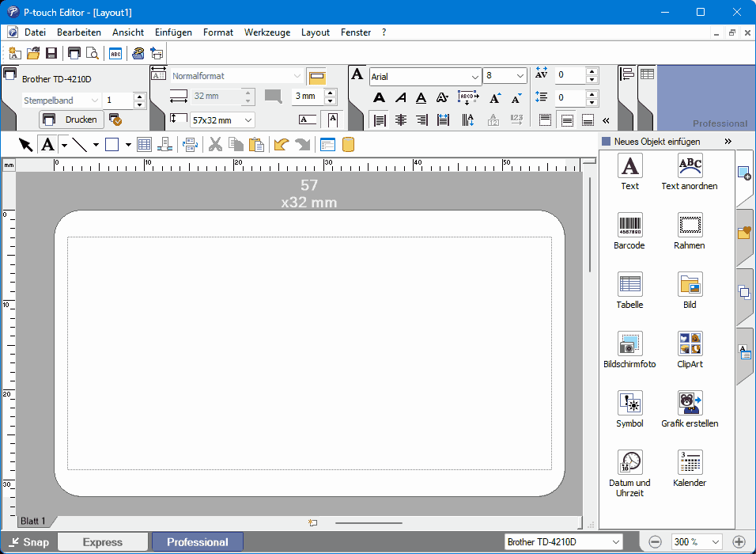Screen dimensions: 756x554
Task: Redo the last undone action
Action: [302, 144]
